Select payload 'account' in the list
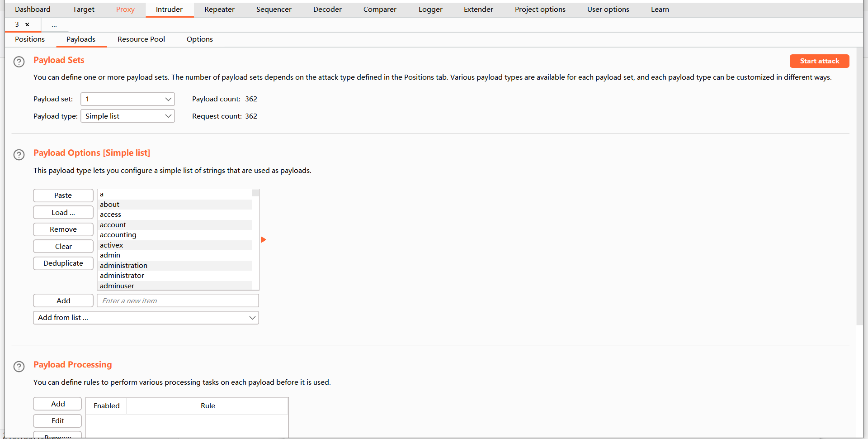868x439 pixels. 175,225
